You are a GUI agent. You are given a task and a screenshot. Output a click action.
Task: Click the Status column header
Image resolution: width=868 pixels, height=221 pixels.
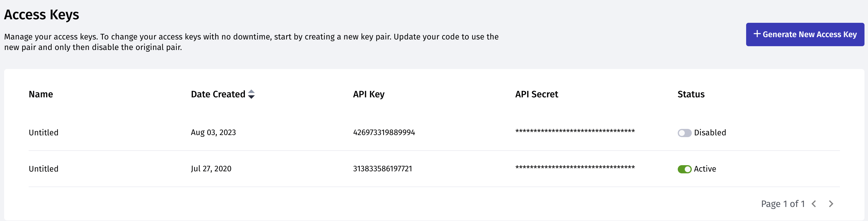coord(691,94)
